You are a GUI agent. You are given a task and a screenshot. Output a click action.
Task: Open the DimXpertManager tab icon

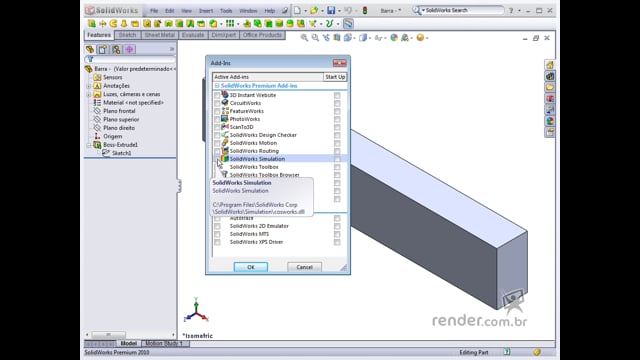pos(129,49)
